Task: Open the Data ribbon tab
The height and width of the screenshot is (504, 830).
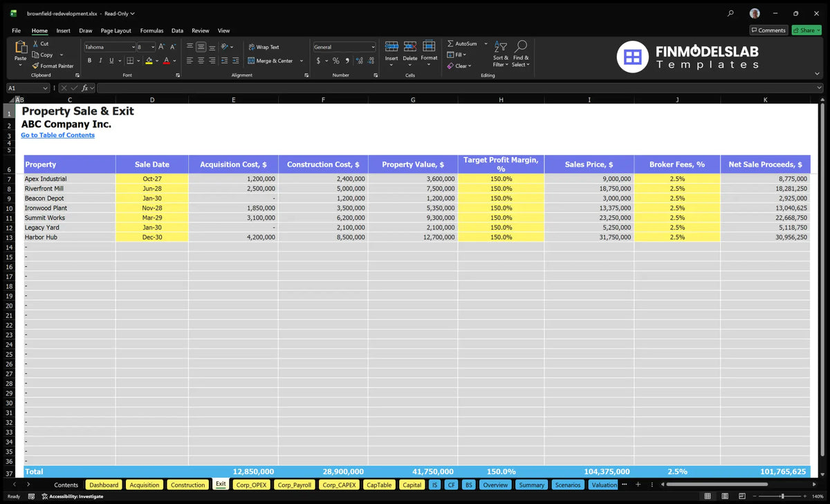Action: point(178,30)
